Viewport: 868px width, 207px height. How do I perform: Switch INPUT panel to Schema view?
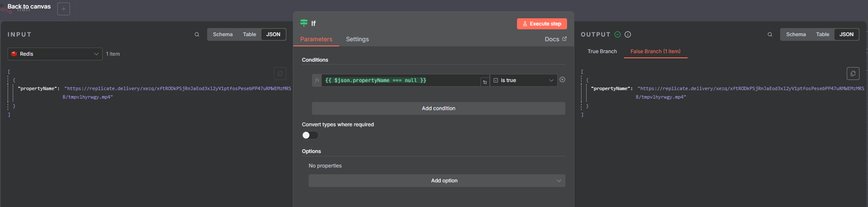(223, 34)
